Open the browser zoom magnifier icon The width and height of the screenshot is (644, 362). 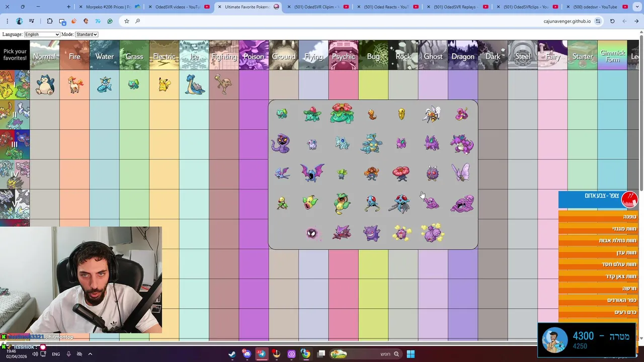[x=137, y=21]
